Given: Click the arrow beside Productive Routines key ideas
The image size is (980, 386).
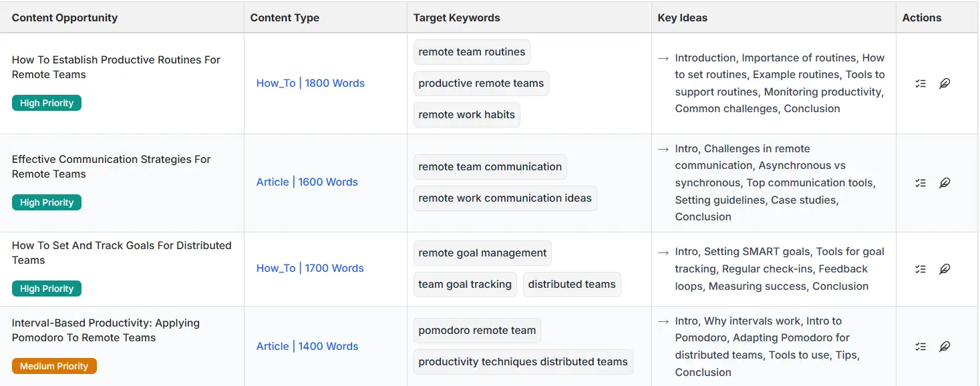Looking at the screenshot, I should point(663,58).
